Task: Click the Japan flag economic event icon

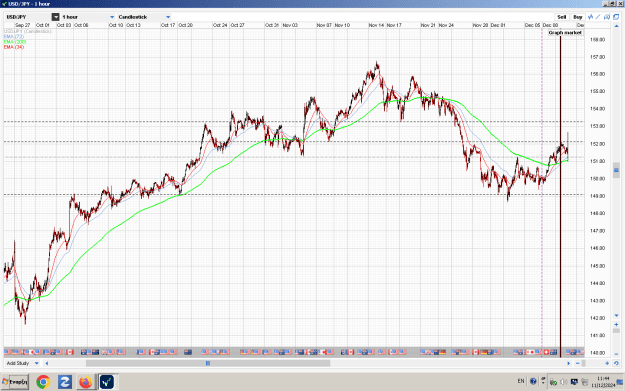Action: 531,352
